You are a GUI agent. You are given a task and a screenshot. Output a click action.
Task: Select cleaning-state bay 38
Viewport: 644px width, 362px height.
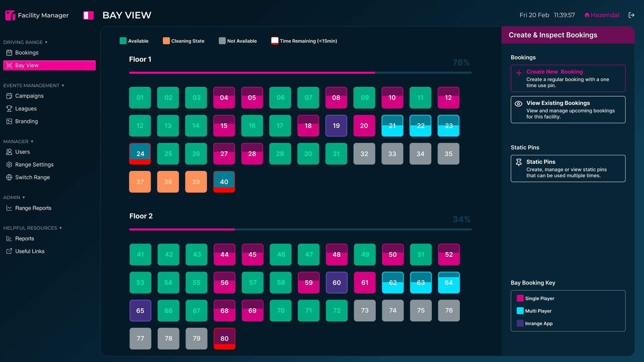click(x=168, y=182)
